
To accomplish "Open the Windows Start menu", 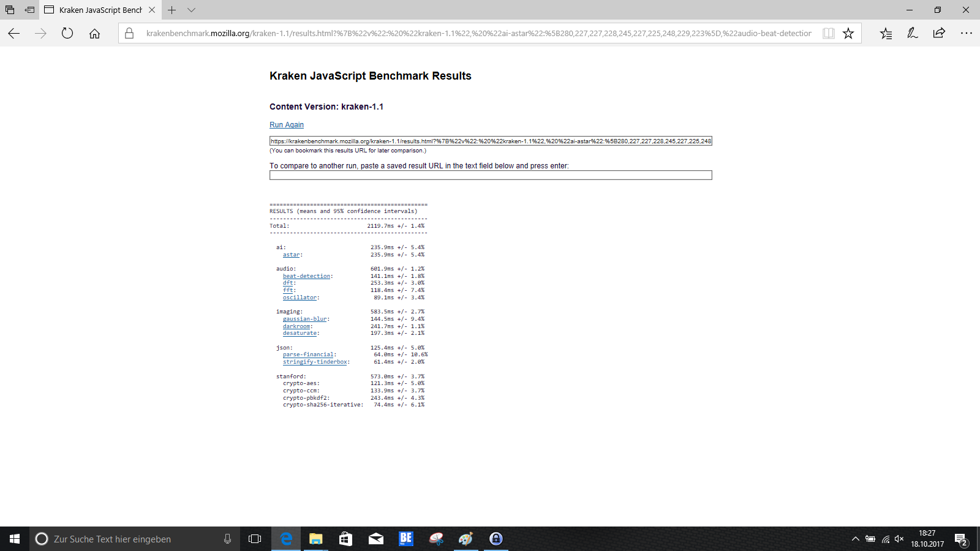I will coord(15,539).
